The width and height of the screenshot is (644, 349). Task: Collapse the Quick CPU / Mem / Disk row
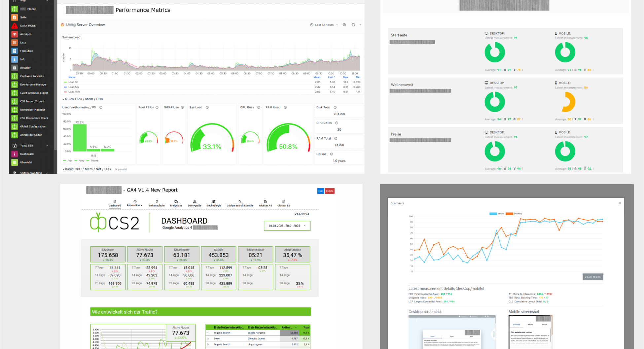pyautogui.click(x=83, y=99)
